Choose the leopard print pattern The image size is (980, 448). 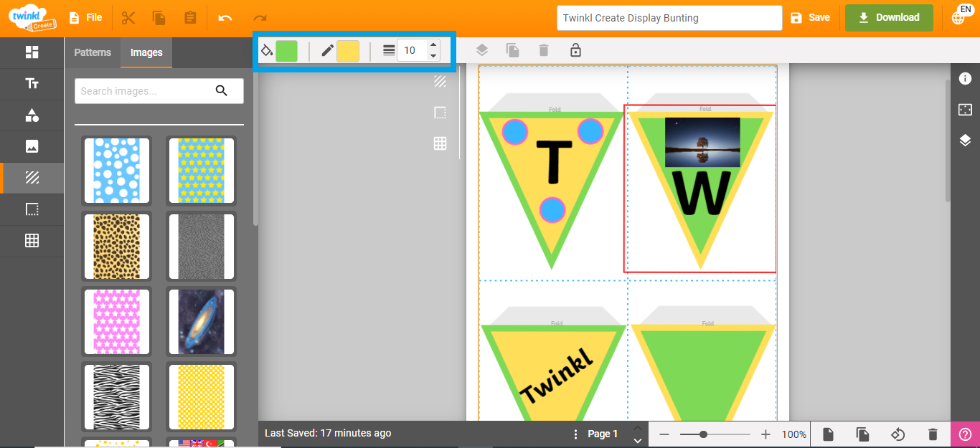pos(116,247)
